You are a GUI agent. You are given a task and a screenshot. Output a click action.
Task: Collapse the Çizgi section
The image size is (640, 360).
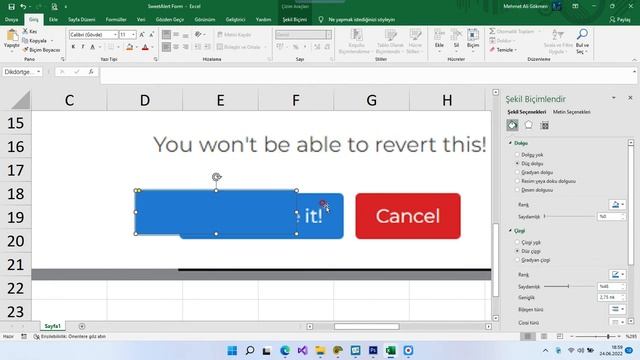click(511, 231)
